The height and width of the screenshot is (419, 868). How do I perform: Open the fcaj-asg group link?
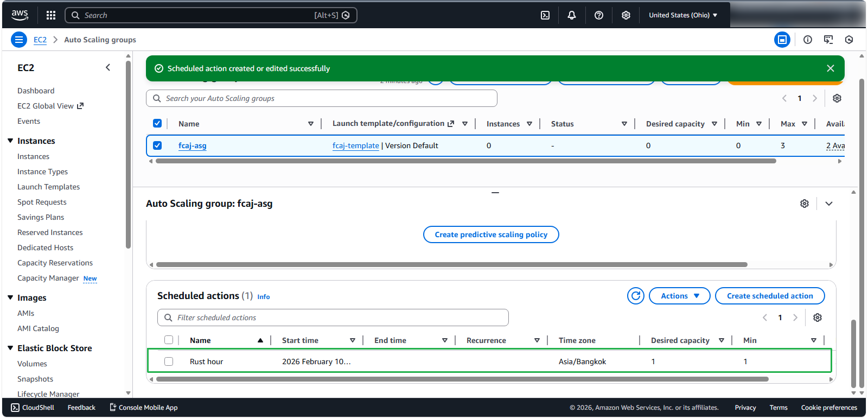pos(193,145)
